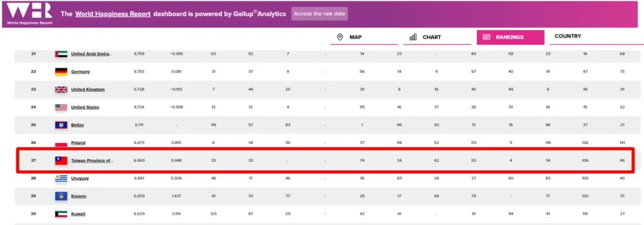Click Kosovo's change value 1.437
The image size is (644, 225).
176,196
